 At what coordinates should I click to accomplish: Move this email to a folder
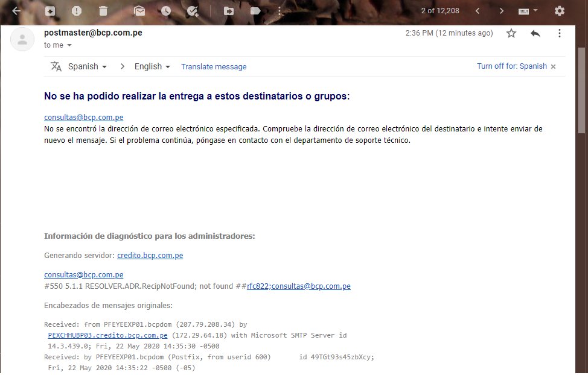coord(228,11)
